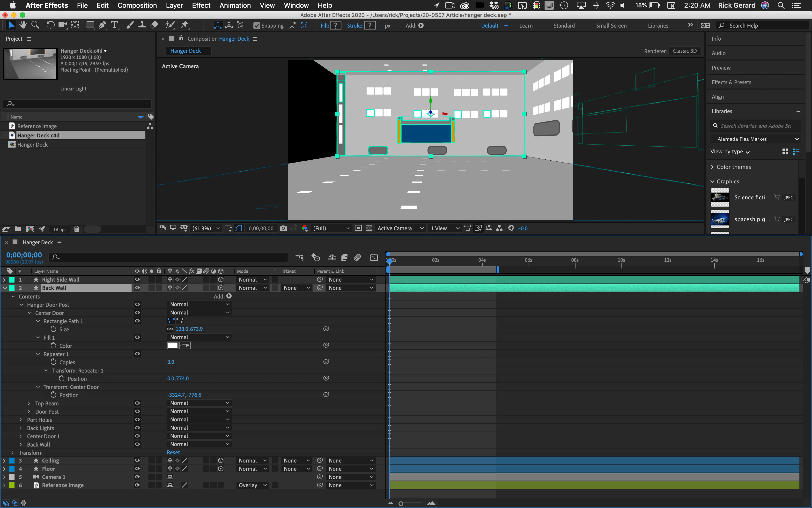Open the Reference Image blending mode dropdown

[252, 485]
